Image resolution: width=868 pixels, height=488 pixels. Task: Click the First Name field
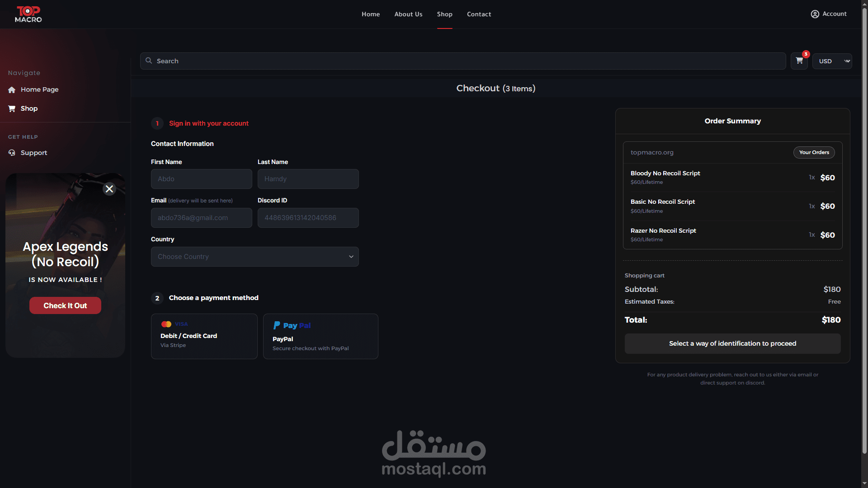pyautogui.click(x=202, y=179)
